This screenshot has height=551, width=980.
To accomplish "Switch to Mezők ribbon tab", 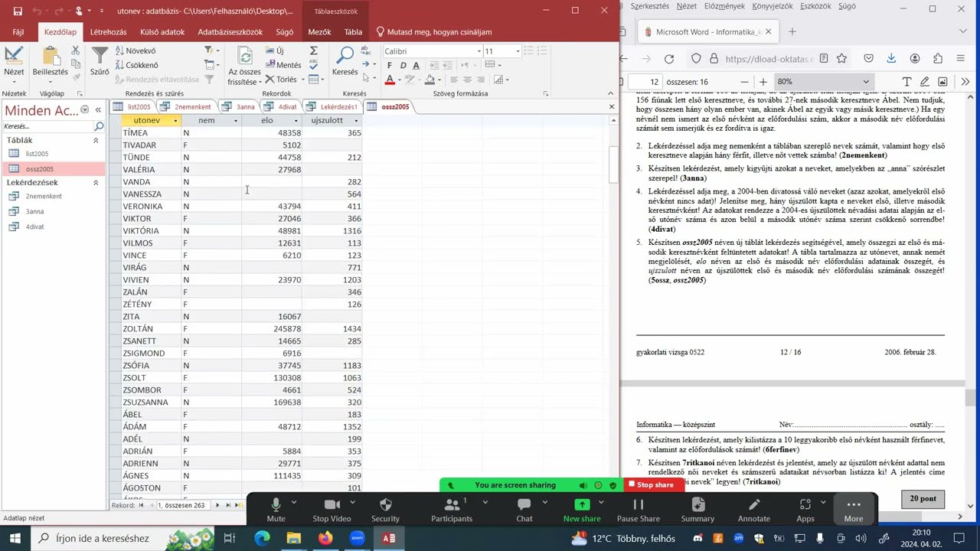I will coord(319,32).
